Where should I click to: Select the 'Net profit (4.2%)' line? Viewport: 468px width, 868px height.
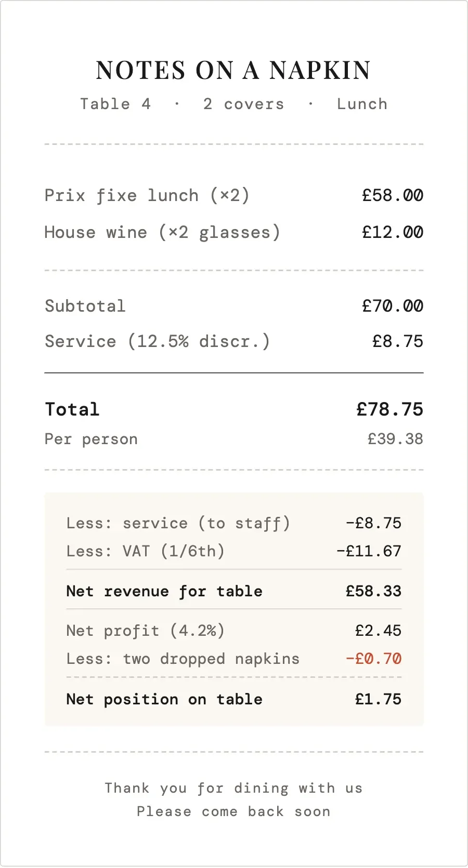(x=146, y=631)
